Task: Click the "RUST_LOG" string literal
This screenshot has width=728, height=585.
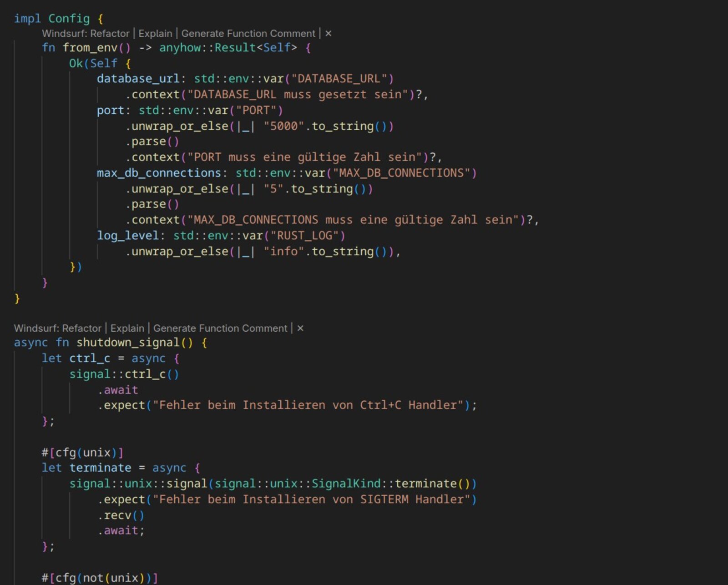Action: pos(304,236)
